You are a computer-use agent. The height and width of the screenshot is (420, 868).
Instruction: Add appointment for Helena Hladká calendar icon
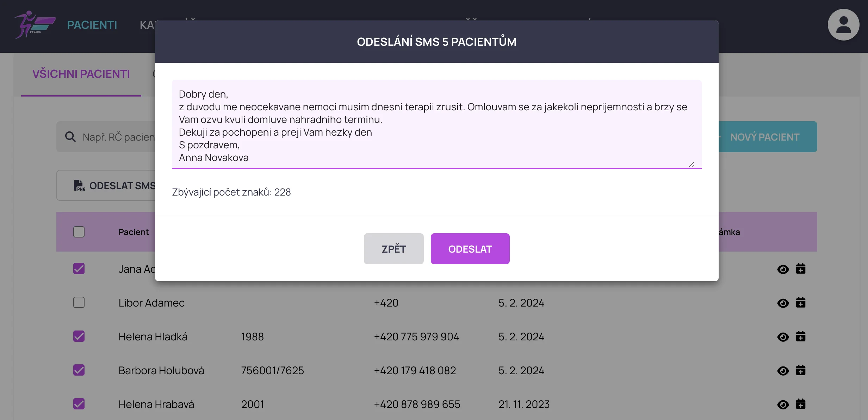click(x=801, y=336)
